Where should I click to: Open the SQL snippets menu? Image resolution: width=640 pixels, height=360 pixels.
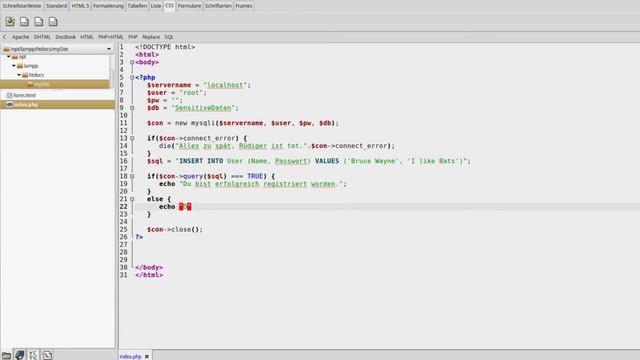169,37
